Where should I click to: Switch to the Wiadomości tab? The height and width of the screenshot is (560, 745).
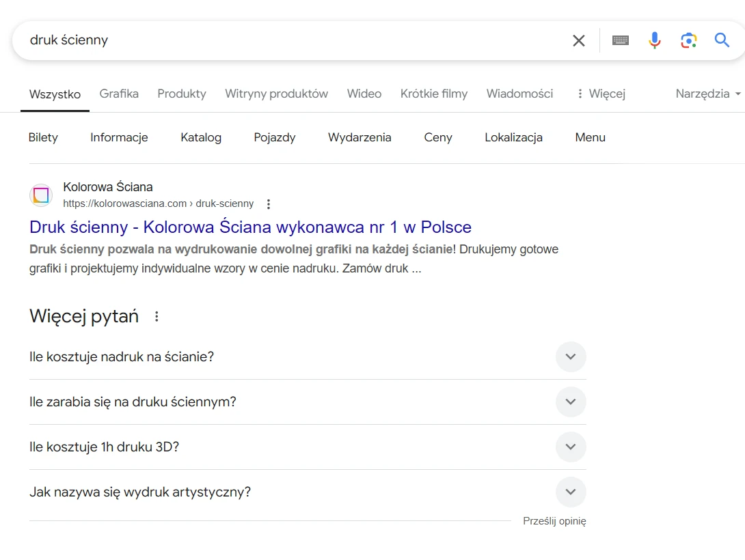pyautogui.click(x=519, y=94)
